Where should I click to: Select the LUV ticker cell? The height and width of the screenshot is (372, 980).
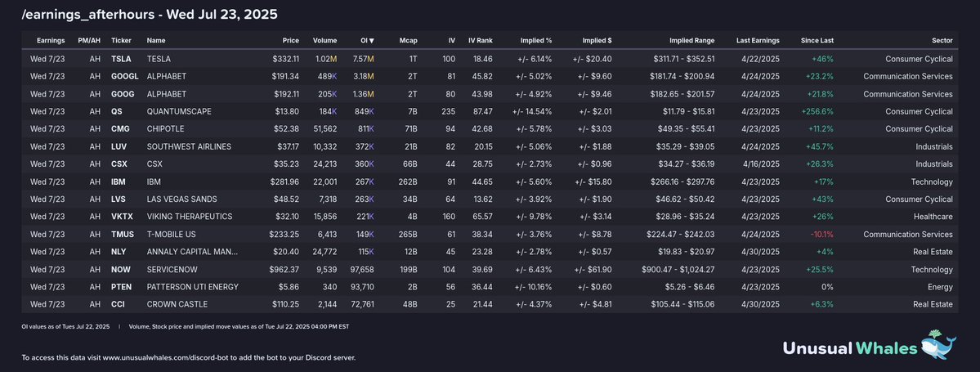119,146
